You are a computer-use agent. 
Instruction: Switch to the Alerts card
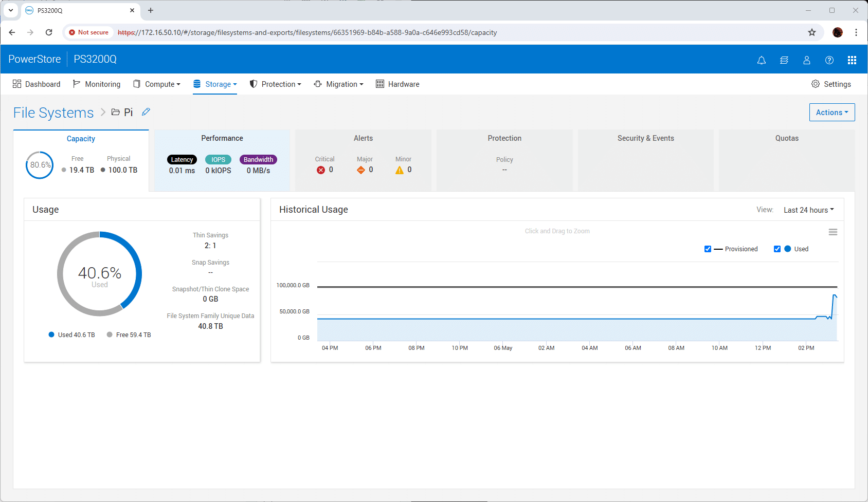click(363, 160)
